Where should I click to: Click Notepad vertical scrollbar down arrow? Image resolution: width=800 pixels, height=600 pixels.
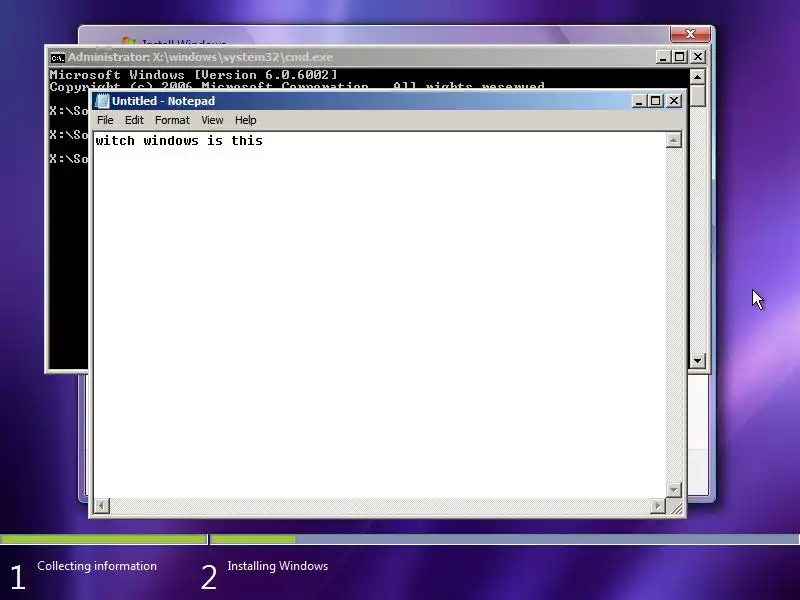[x=673, y=490]
